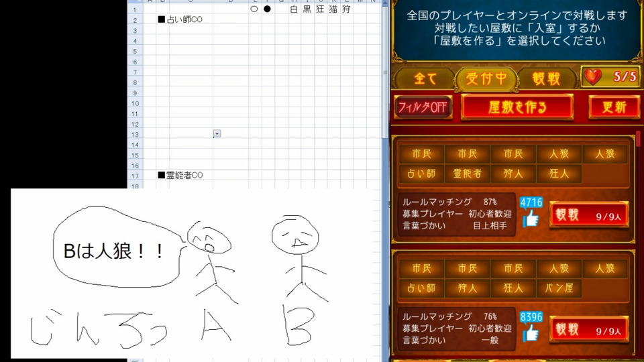Click thumbs-up icon under 4716
This screenshot has height=362, width=644.
pos(531,219)
